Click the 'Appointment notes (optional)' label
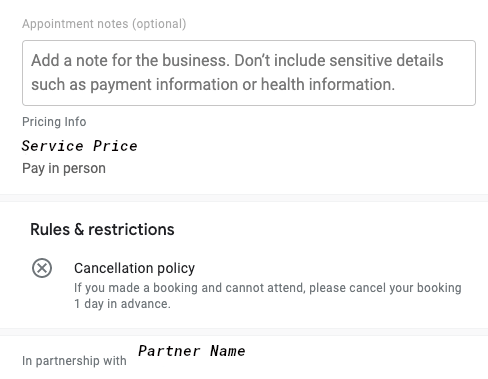 coord(104,24)
